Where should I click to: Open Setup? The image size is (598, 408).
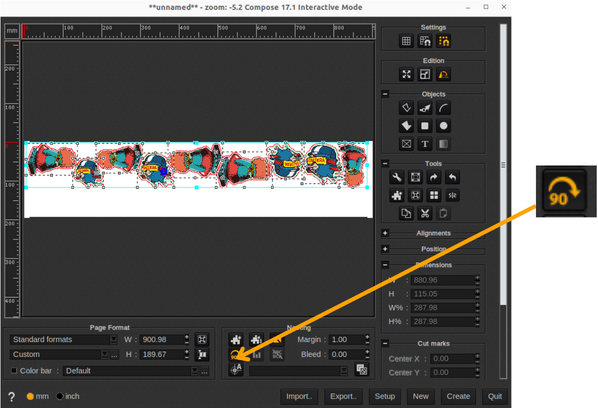click(x=384, y=397)
